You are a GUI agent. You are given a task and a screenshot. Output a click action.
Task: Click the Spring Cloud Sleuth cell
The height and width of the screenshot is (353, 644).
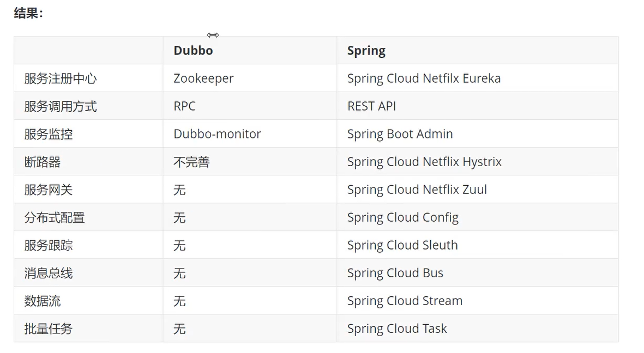pos(477,245)
